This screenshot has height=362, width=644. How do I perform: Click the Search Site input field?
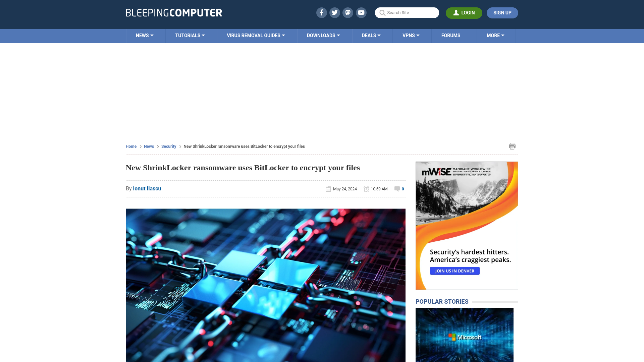pos(407,12)
